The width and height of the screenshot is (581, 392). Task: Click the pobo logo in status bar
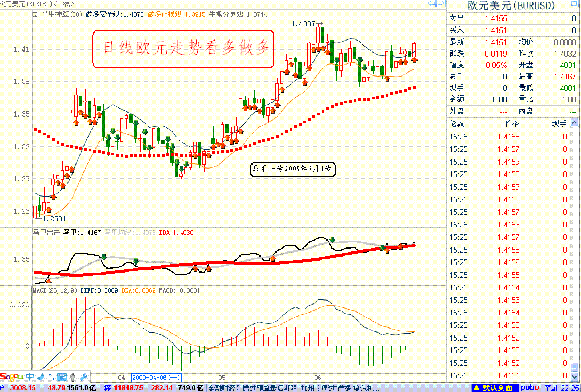[x=530, y=388]
